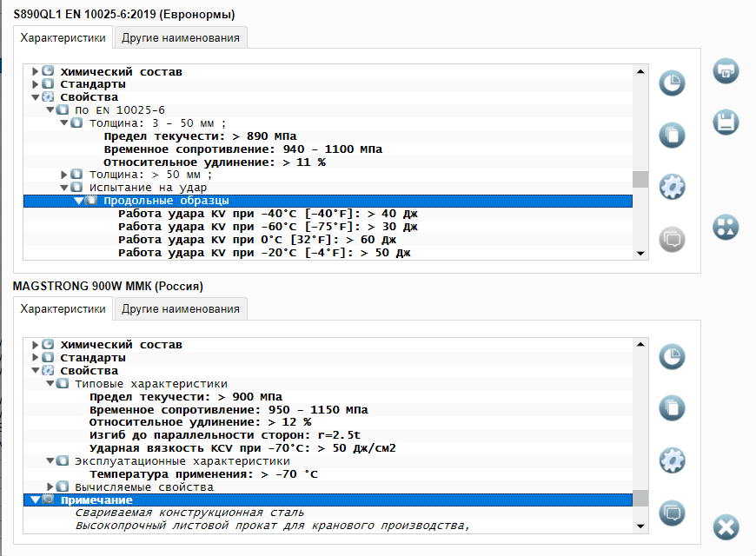Click the shapes comparison icon on right
The height and width of the screenshot is (556, 756).
[726, 227]
